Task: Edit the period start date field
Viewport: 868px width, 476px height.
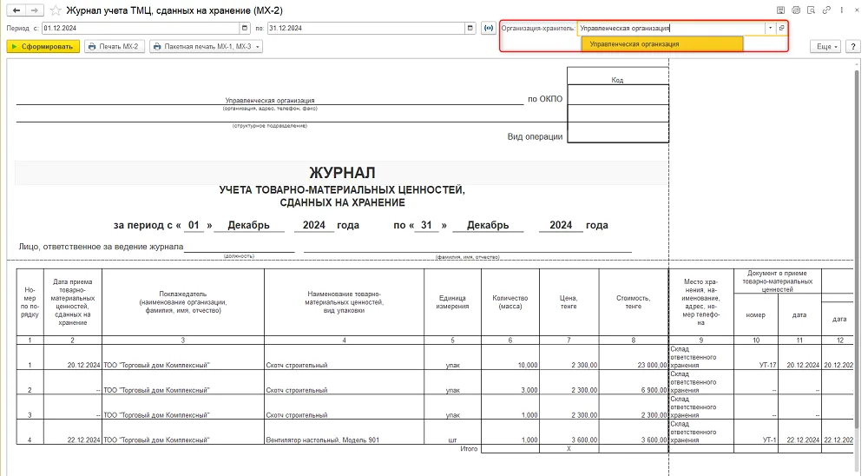Action: [141, 28]
